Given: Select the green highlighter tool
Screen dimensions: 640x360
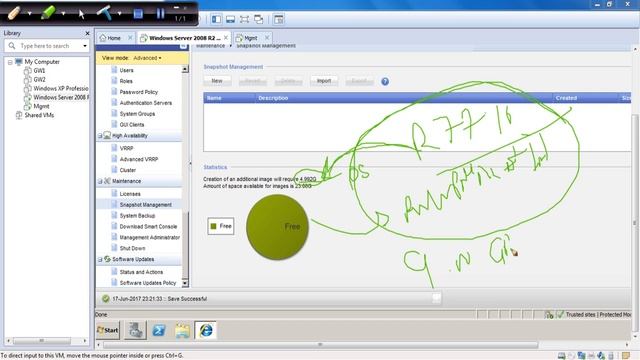Looking at the screenshot, I should point(48,13).
